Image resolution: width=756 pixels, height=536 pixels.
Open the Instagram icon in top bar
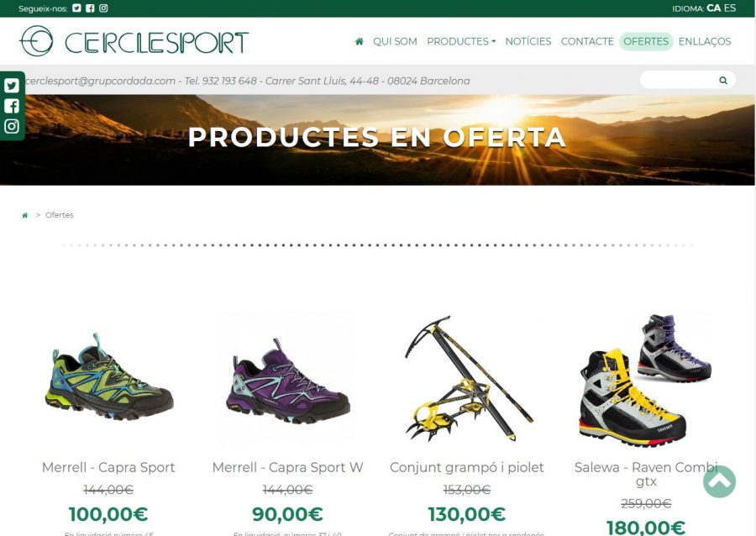[x=103, y=8]
